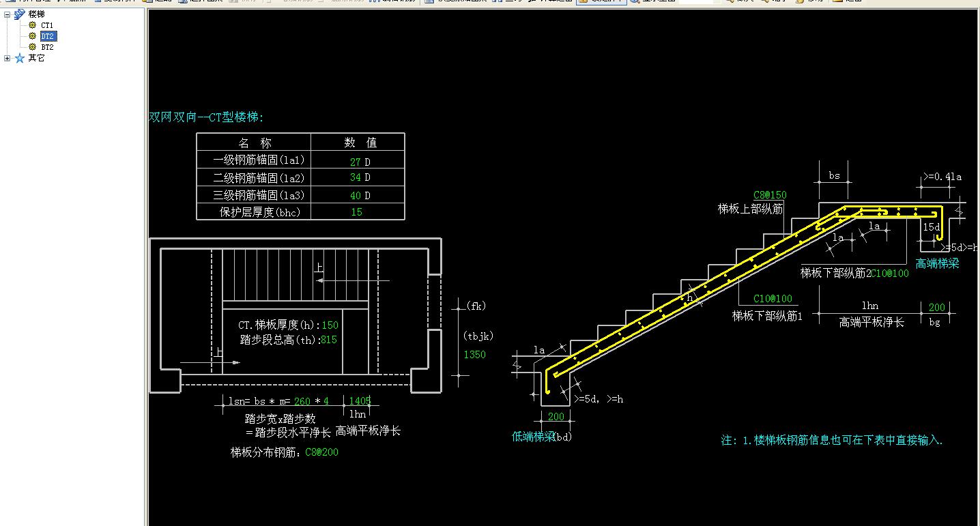Click the 踏步宽x踏步数 label
Image resolution: width=980 pixels, height=526 pixels.
click(x=280, y=418)
